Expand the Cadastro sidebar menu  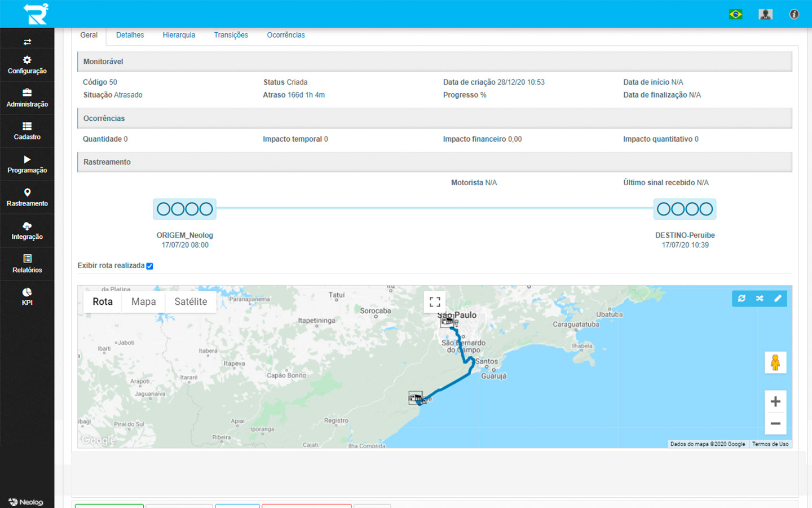[x=27, y=131]
